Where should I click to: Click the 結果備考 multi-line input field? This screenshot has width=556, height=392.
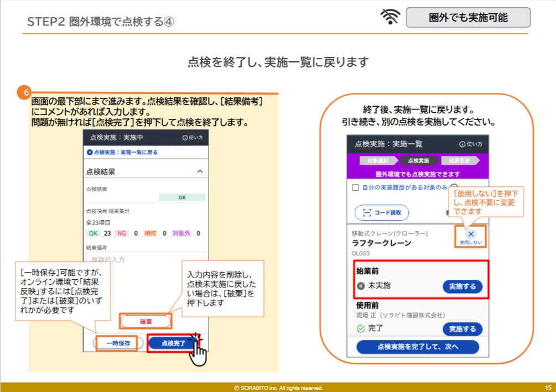pos(146,259)
